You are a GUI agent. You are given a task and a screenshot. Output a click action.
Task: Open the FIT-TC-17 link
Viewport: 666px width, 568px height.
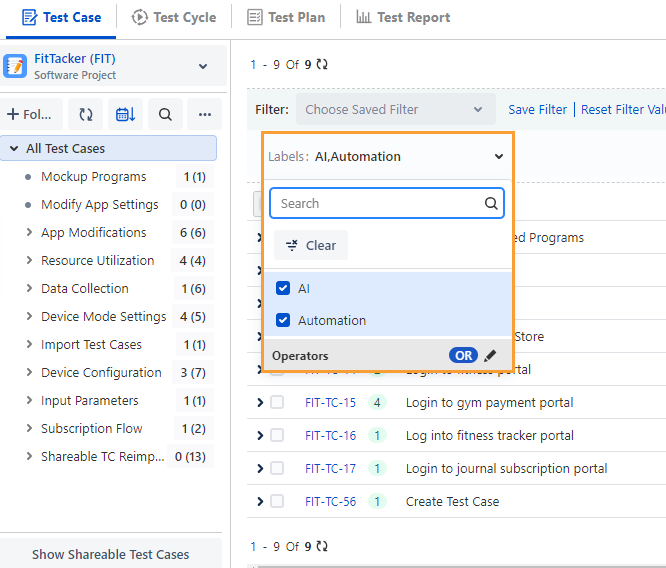(x=330, y=469)
